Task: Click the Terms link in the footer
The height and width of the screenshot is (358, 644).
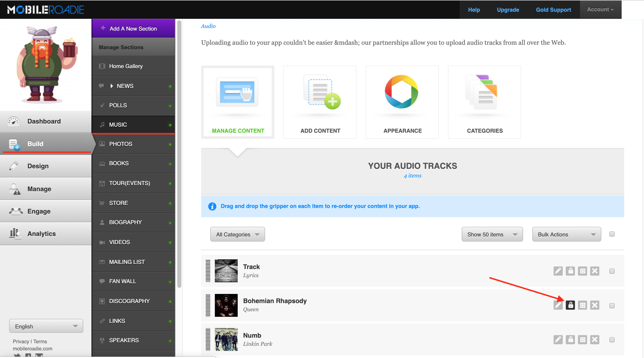Action: (x=40, y=341)
